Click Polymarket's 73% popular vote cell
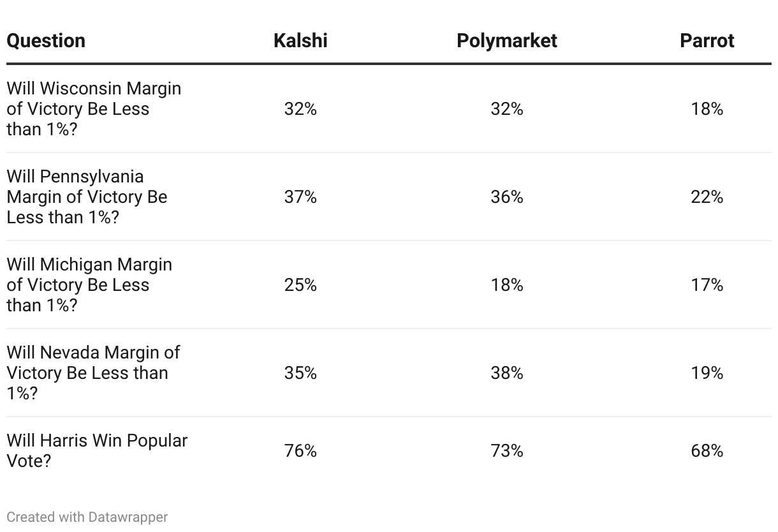This screenshot has height=532, width=778. [x=507, y=451]
